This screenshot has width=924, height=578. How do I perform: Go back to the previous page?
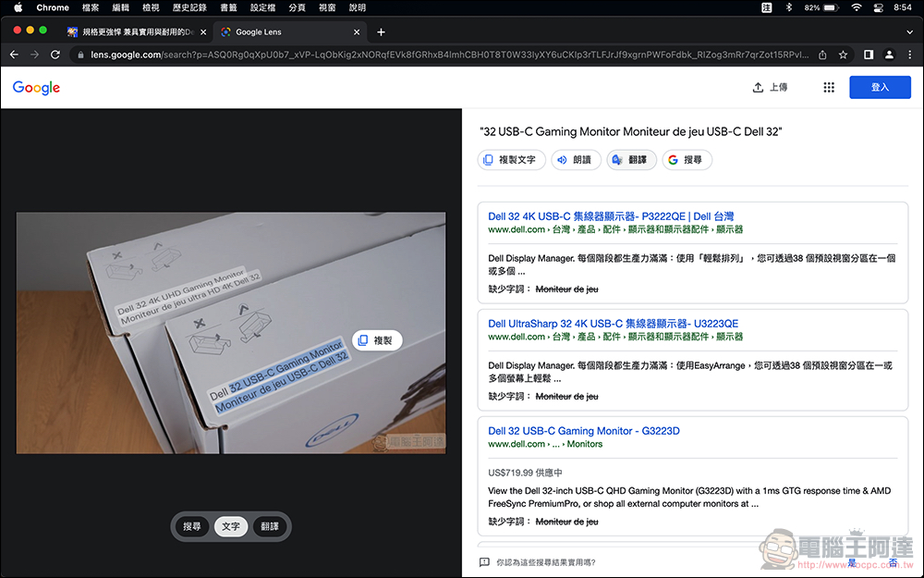pyautogui.click(x=14, y=55)
